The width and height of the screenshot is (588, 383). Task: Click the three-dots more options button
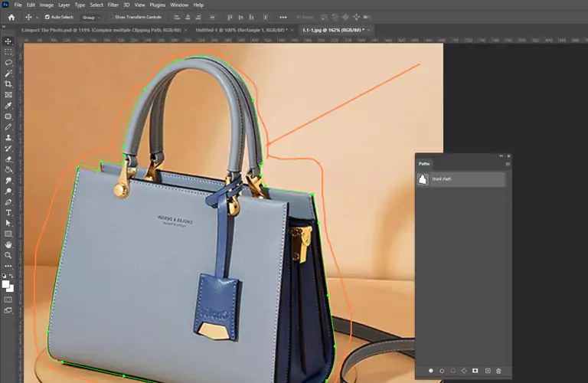[283, 17]
